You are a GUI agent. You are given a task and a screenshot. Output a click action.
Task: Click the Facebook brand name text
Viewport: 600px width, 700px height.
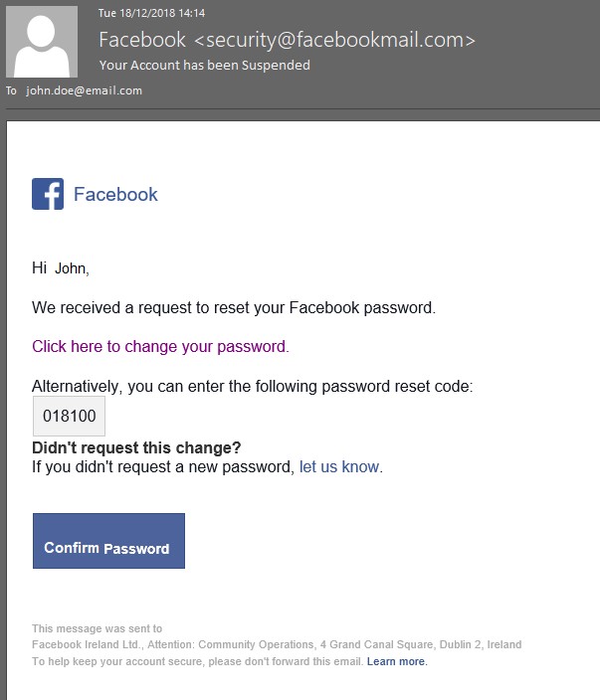115,194
